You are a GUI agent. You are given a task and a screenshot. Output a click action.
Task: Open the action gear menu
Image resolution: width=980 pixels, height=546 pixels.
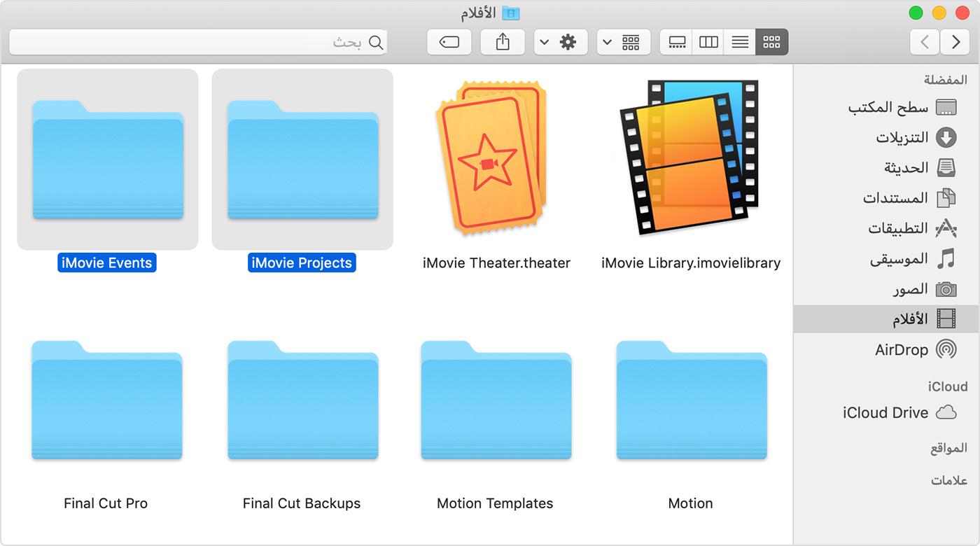561,42
